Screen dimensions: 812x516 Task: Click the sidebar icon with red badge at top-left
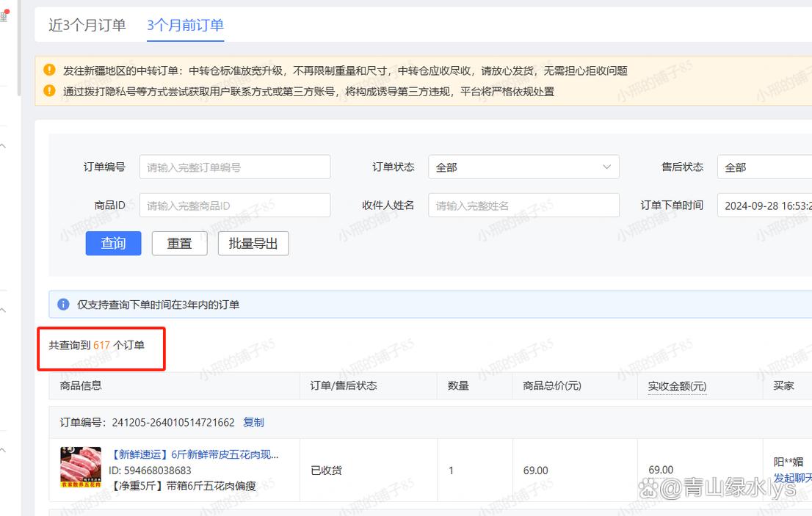[5, 13]
